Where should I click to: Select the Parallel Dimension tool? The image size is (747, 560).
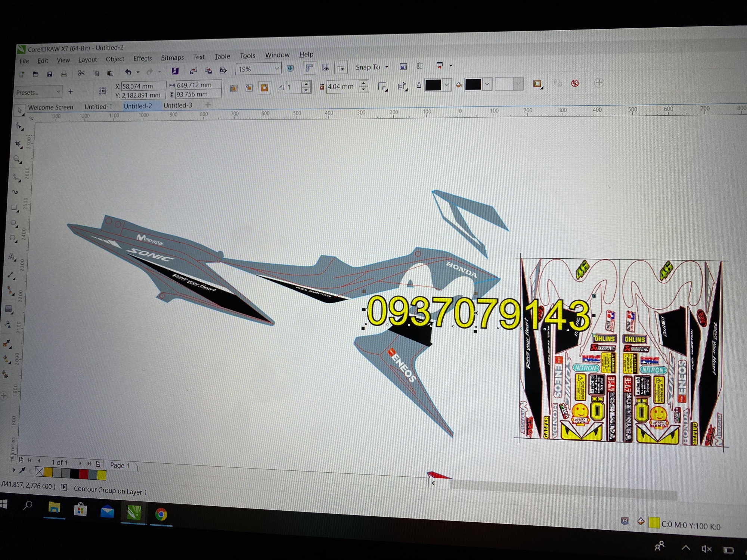click(x=11, y=275)
